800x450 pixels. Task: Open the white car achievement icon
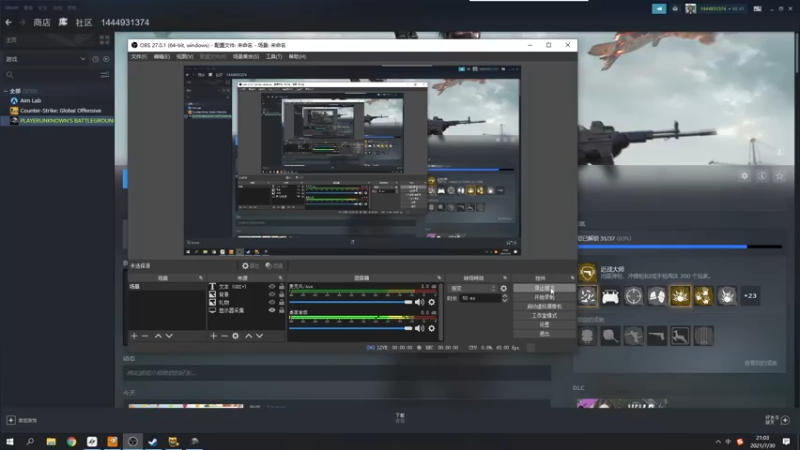coord(610,296)
